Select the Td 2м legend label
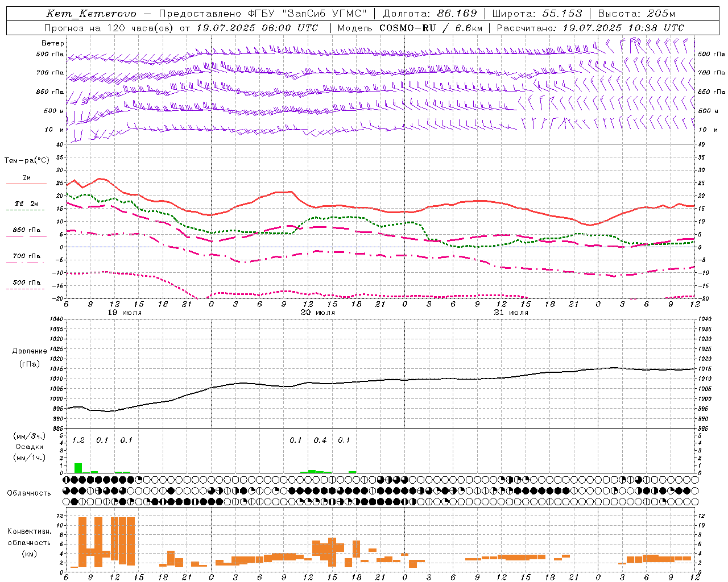 tap(27, 203)
